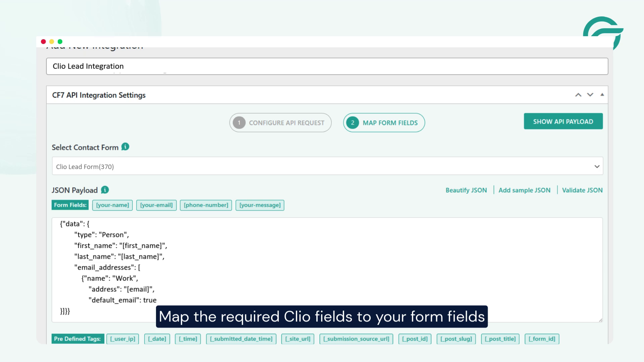Click the step 2 numbered circle icon

click(353, 123)
